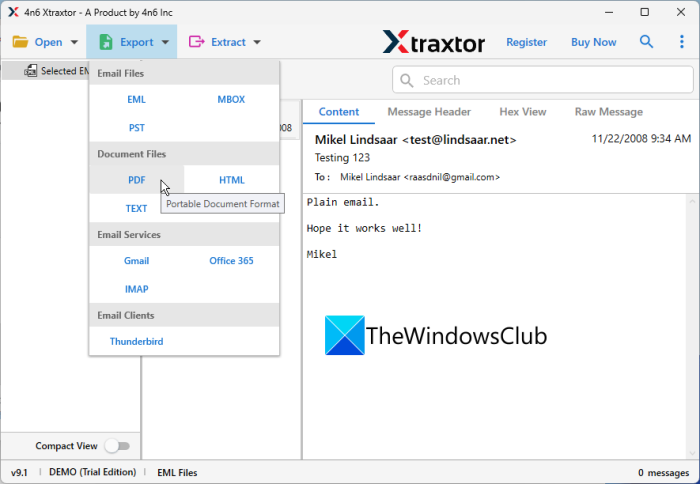Export to Thunderbird client

(x=136, y=342)
